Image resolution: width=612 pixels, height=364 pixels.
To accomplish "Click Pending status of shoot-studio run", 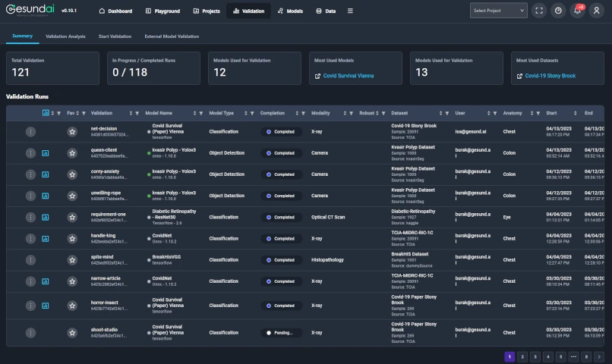I will pyautogui.click(x=281, y=333).
